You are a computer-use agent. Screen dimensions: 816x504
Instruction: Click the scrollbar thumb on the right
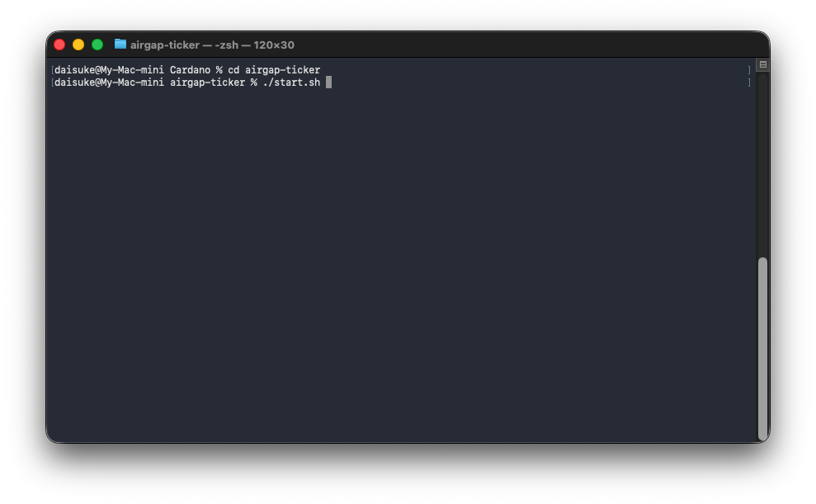click(x=762, y=346)
